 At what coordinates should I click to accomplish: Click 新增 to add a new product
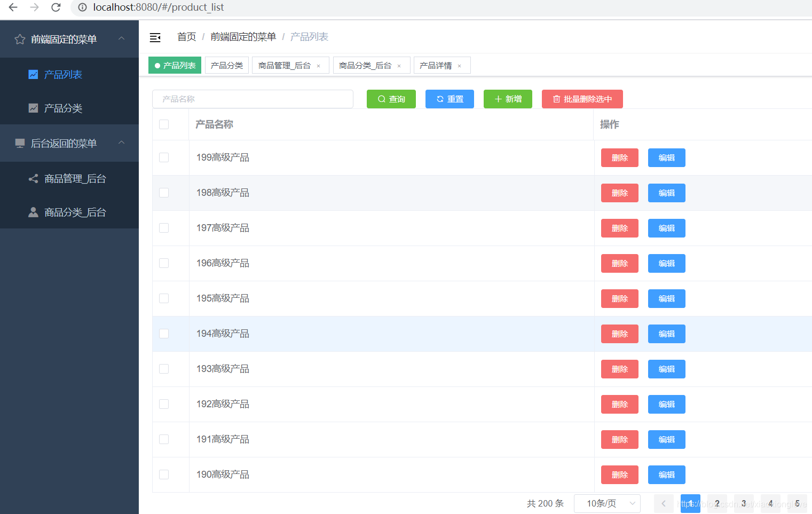pos(507,99)
